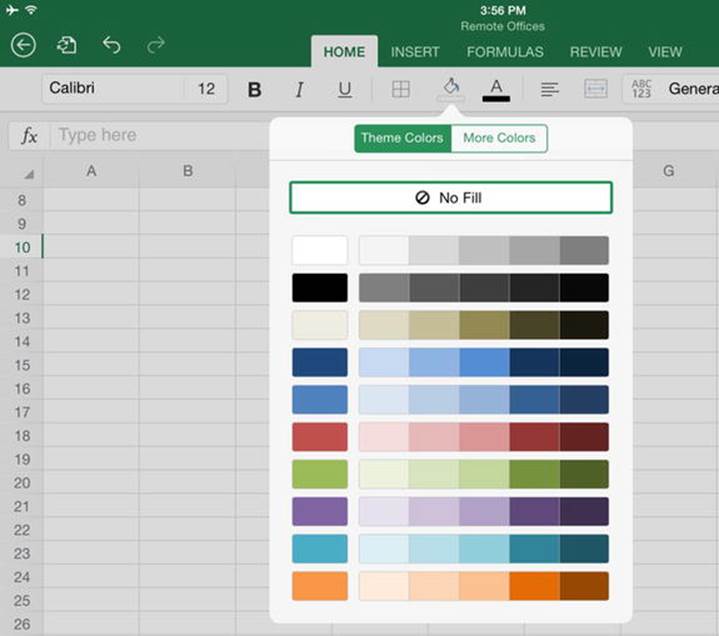Pick the olive middle shade in cream row

click(x=484, y=325)
